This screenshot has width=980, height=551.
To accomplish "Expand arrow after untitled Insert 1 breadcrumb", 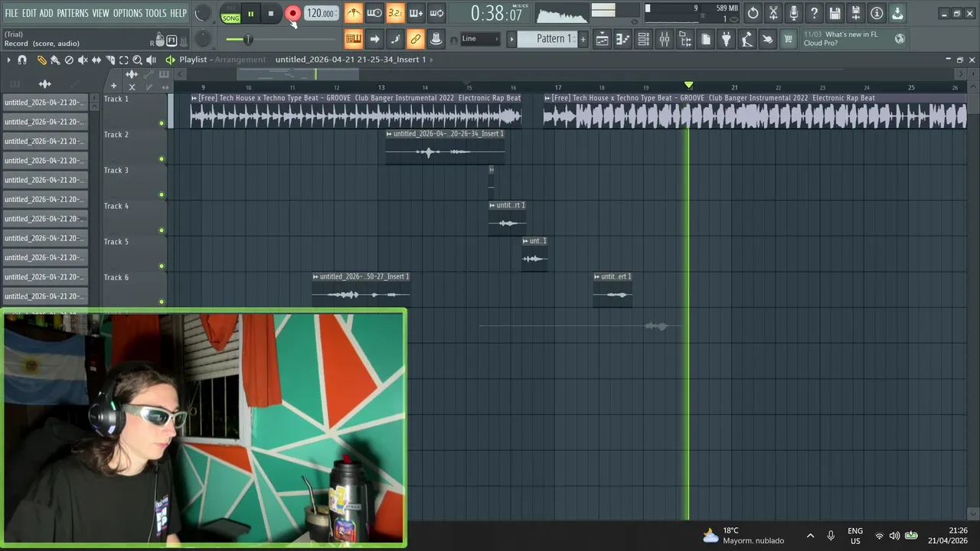I will click(432, 60).
